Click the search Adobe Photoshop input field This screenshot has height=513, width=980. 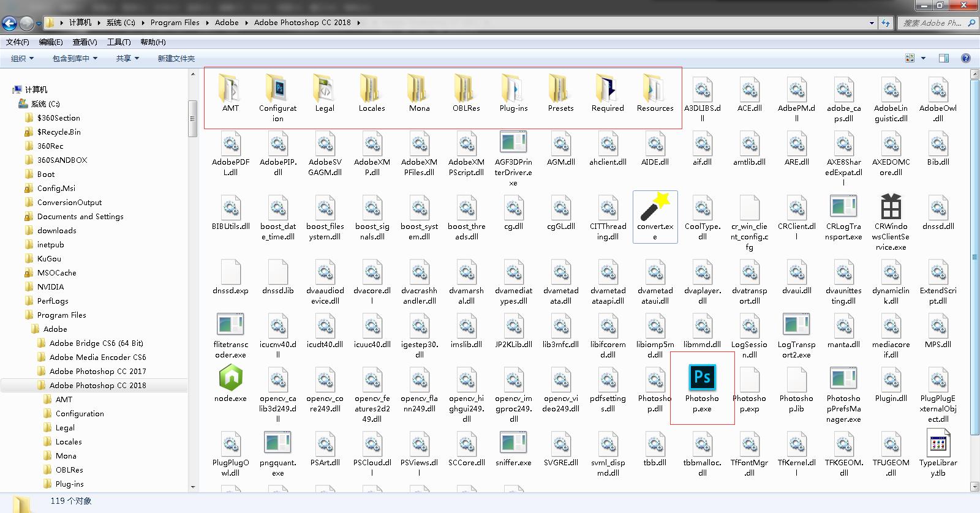[932, 23]
